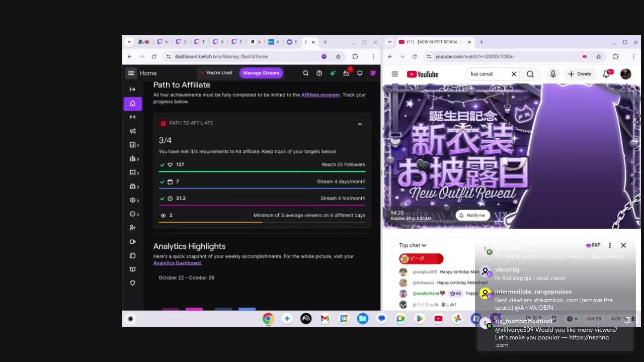644x362 pixels.
Task: Click the You're Live indicator
Action: coord(216,73)
